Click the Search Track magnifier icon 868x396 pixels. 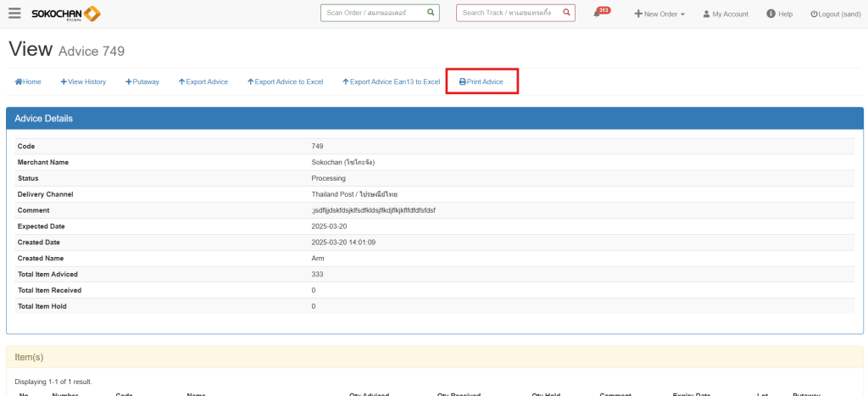point(566,12)
